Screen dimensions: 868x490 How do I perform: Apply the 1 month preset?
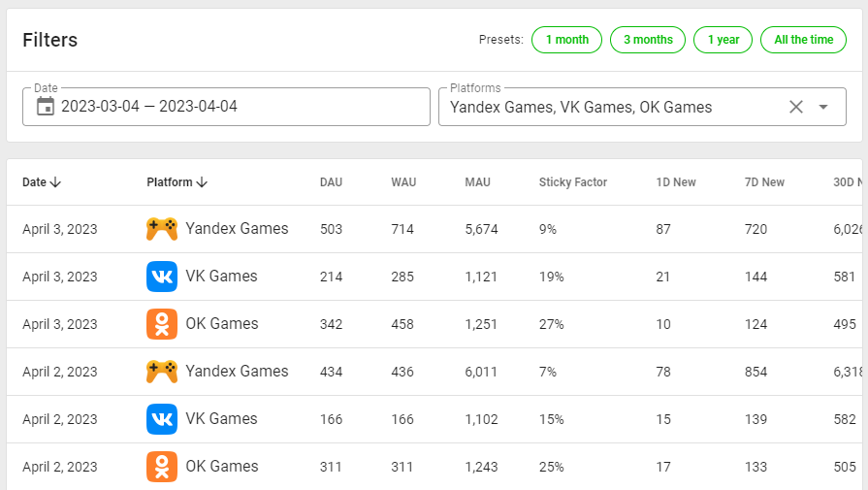click(566, 40)
